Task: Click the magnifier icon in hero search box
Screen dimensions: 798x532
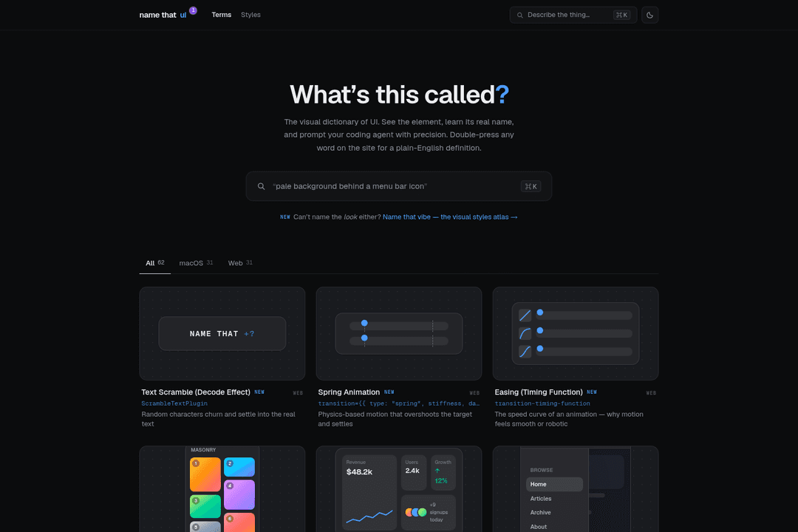Action: tap(261, 186)
